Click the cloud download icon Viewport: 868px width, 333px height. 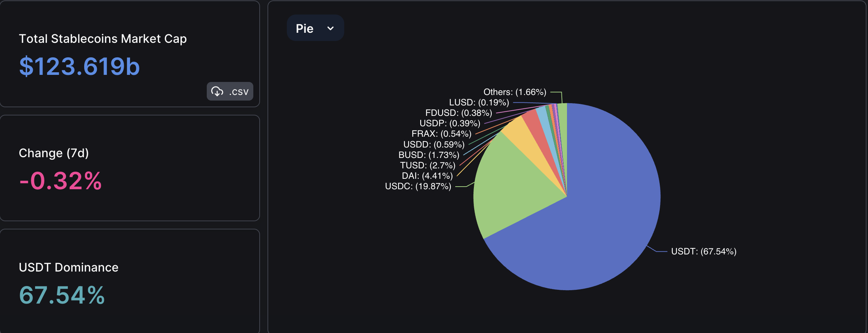217,91
